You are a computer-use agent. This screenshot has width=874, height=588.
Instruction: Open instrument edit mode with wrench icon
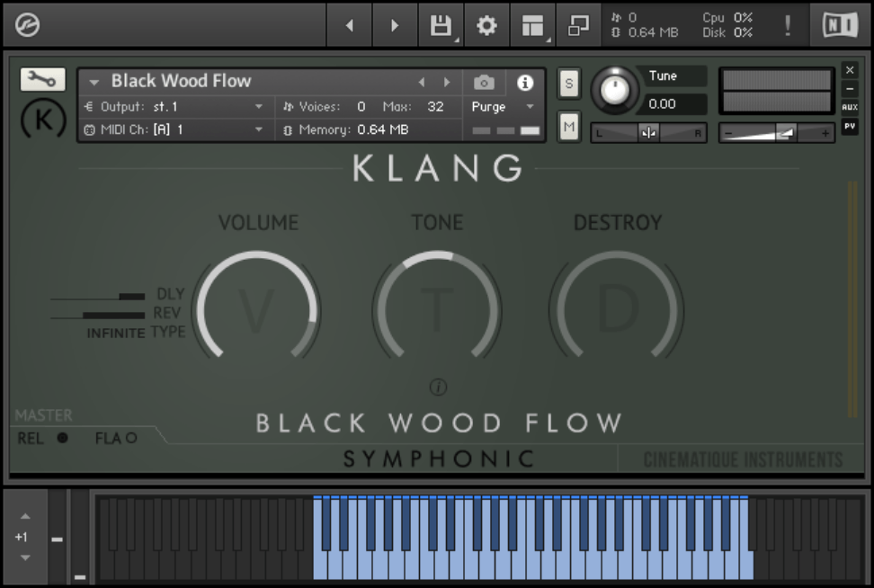pos(42,79)
